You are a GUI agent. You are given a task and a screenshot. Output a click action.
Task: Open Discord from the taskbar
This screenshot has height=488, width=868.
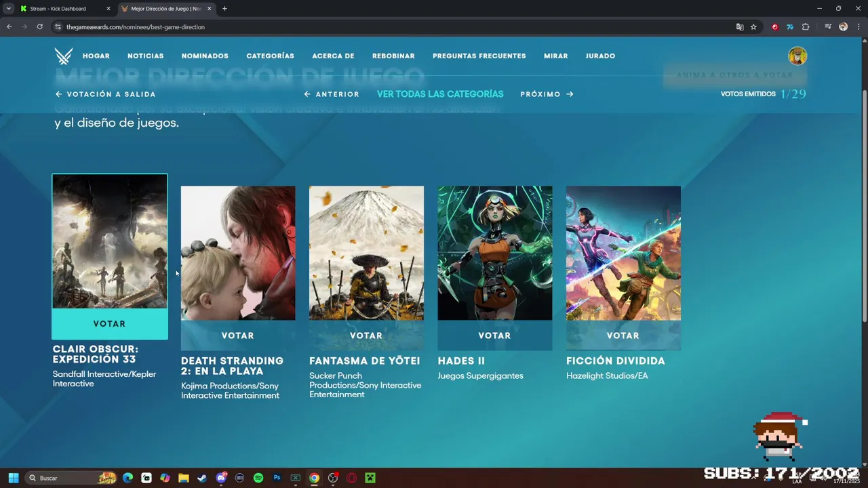point(220,478)
